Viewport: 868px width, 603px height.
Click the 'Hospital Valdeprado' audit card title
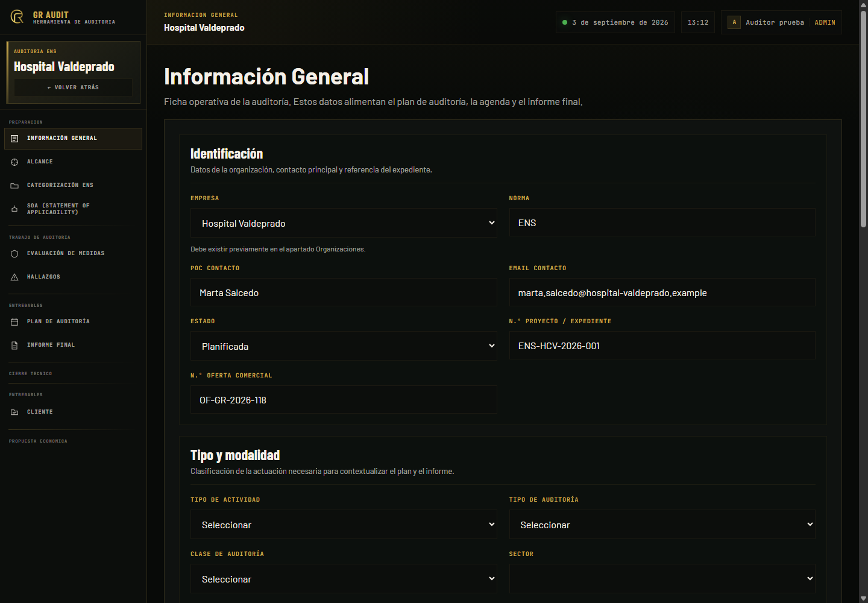[x=64, y=66]
